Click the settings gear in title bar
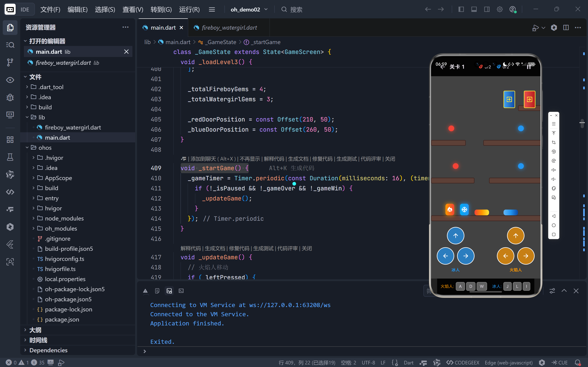 coord(499,9)
